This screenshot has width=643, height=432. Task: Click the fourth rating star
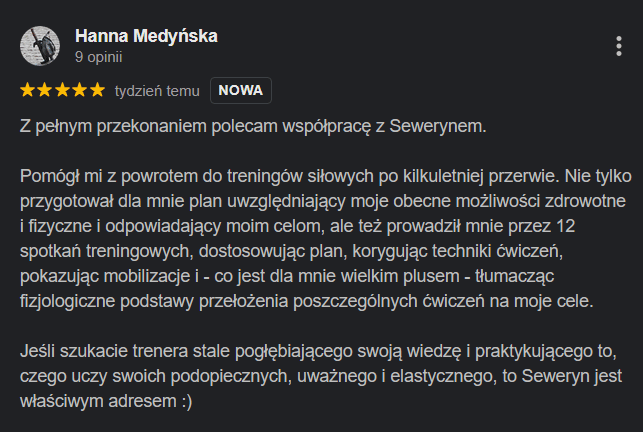79,90
